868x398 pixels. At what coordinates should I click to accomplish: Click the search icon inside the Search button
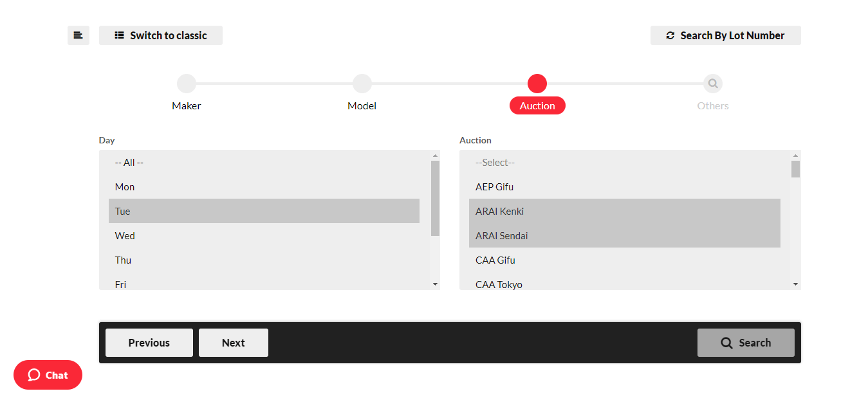coord(726,342)
